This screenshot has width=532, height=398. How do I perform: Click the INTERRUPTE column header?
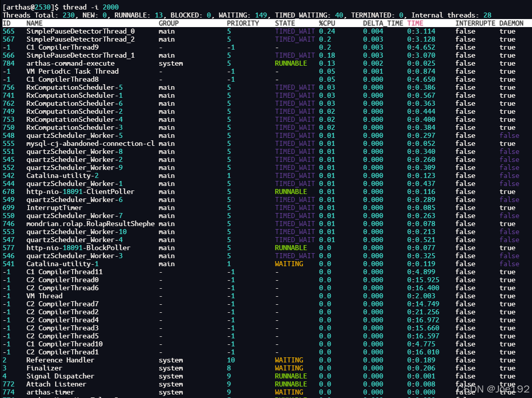475,23
